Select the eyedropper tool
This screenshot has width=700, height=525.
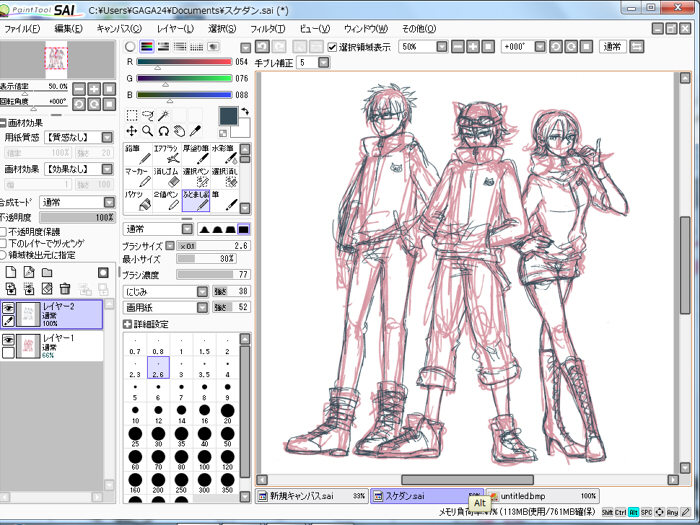pos(196,131)
